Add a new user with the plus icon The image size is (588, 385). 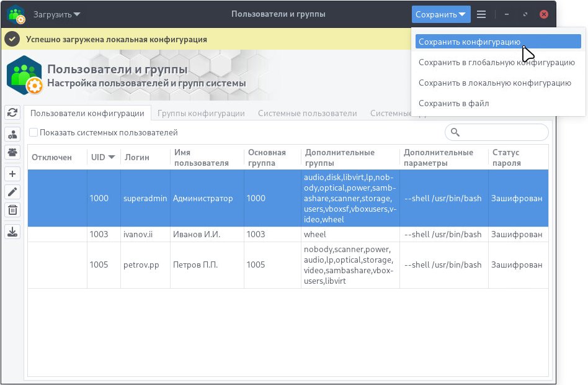[11, 174]
